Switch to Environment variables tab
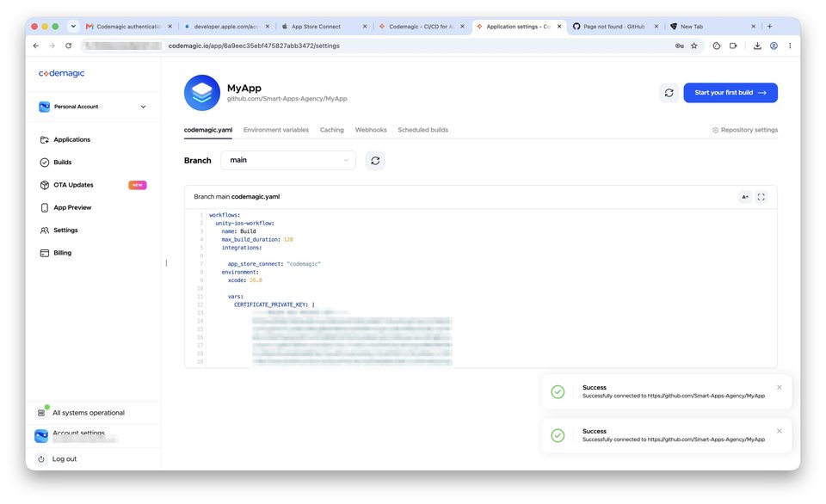The image size is (826, 504). (276, 130)
